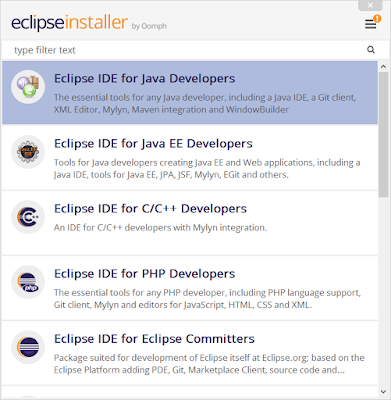This screenshot has width=391, height=400.
Task: Click the Java Developers package icon
Action: point(28,87)
